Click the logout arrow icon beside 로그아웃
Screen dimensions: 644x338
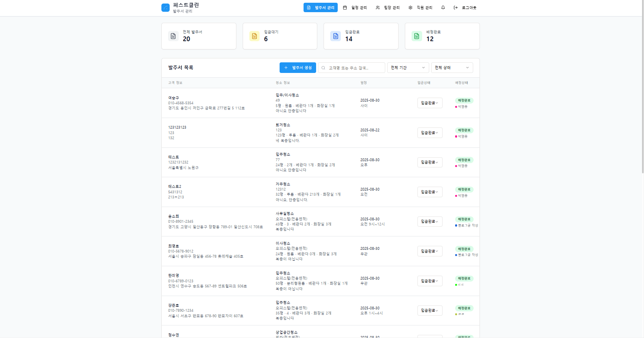pyautogui.click(x=456, y=7)
